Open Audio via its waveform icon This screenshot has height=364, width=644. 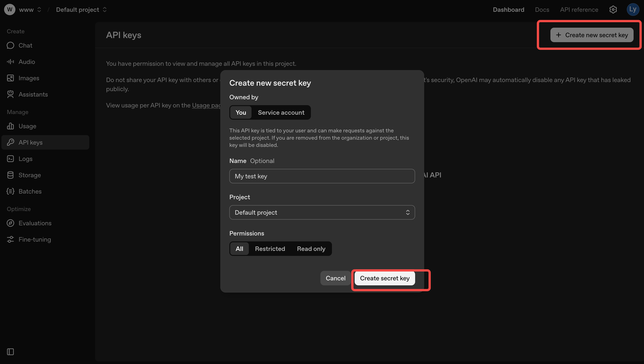tap(10, 61)
